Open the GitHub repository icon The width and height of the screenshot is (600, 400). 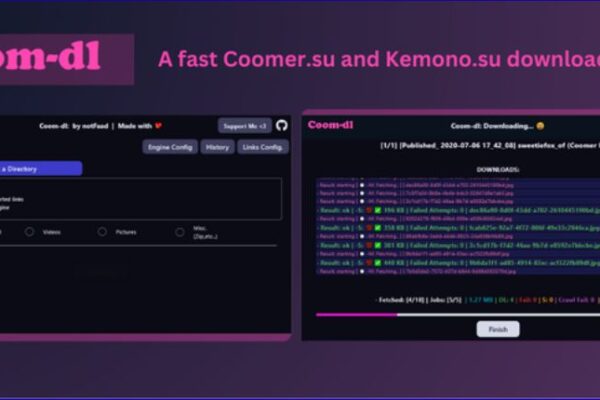(282, 126)
